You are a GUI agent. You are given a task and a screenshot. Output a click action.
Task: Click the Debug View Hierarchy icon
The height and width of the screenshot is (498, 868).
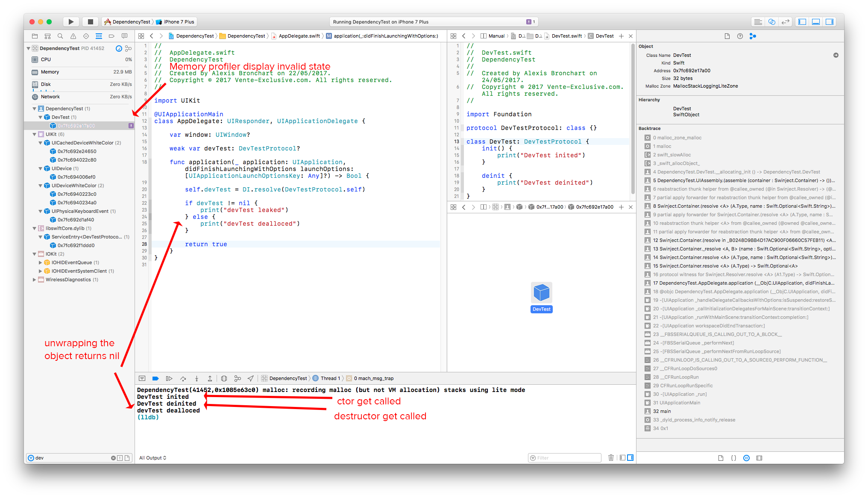[x=224, y=378]
